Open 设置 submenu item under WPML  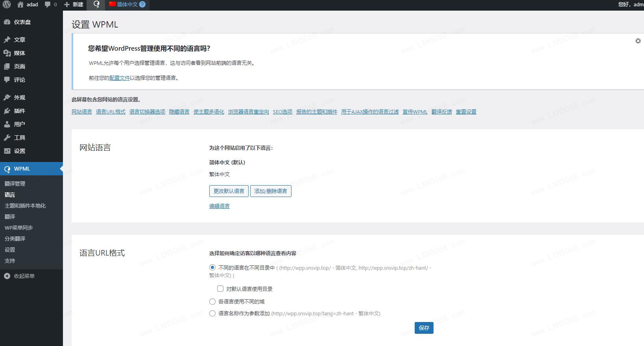[10, 250]
